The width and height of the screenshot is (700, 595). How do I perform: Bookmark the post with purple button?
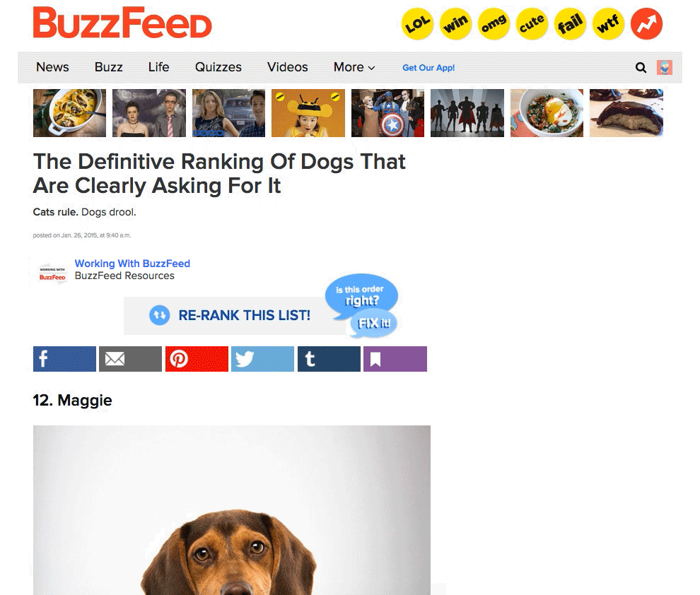click(x=395, y=358)
